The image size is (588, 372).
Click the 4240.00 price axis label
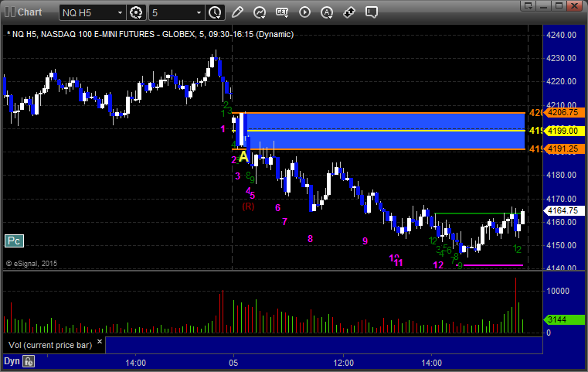[x=562, y=35]
